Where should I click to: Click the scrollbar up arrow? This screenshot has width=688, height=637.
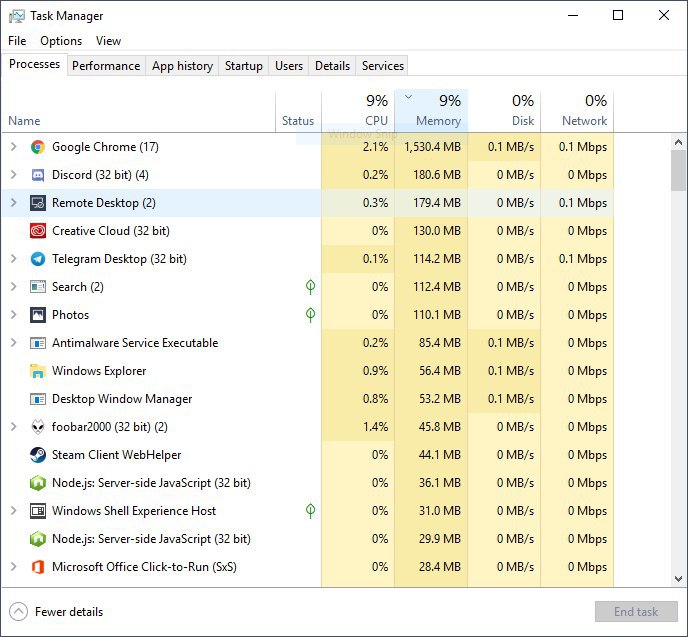click(x=678, y=142)
